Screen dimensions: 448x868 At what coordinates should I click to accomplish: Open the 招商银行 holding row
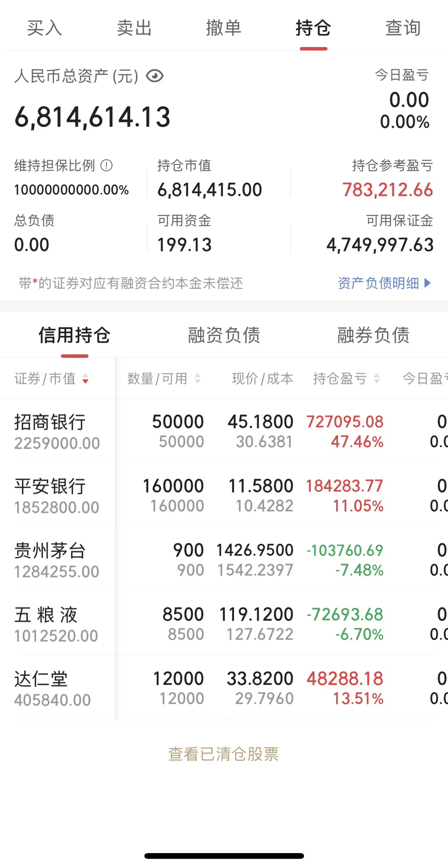tap(224, 431)
